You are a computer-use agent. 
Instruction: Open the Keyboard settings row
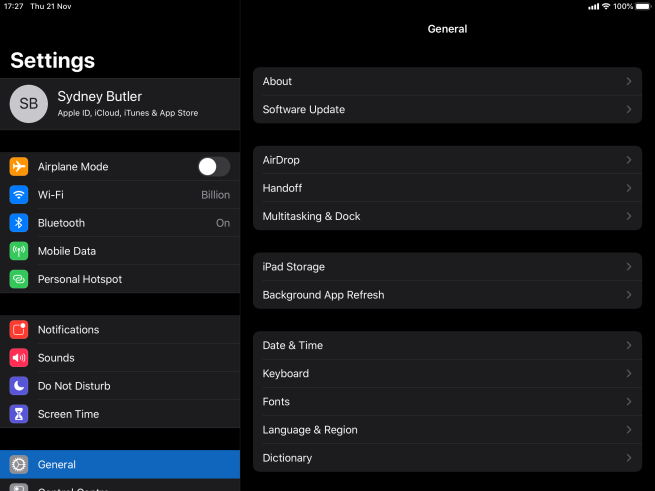point(446,374)
